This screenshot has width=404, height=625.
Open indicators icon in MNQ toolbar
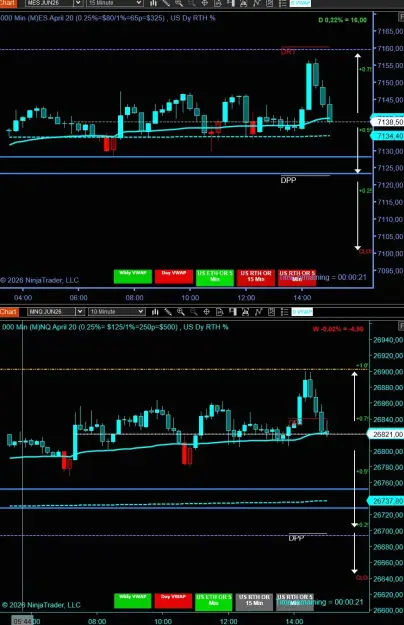pos(258,312)
